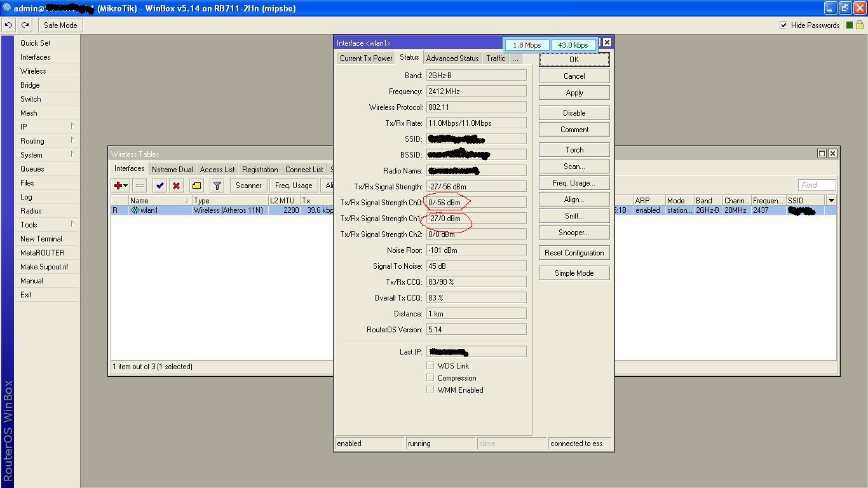Click the wlan1 interface icon in the table

coord(135,210)
